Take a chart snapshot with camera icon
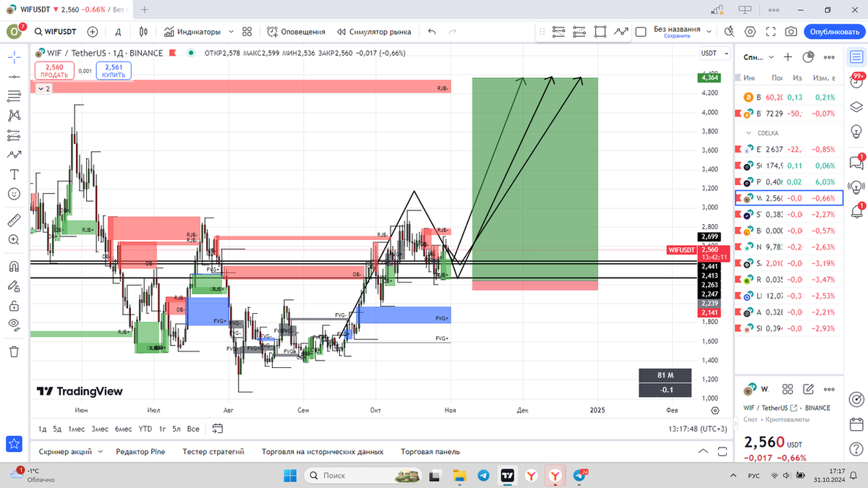 (791, 32)
